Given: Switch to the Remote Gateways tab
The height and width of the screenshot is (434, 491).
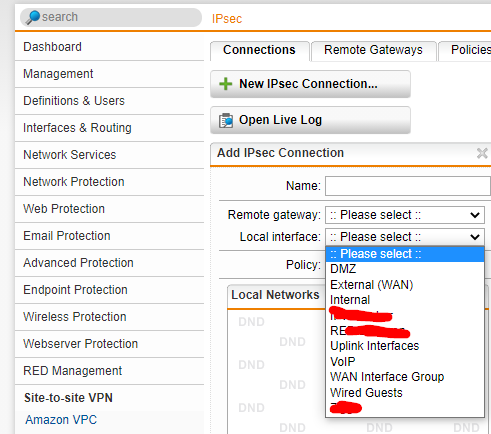Looking at the screenshot, I should (373, 50).
